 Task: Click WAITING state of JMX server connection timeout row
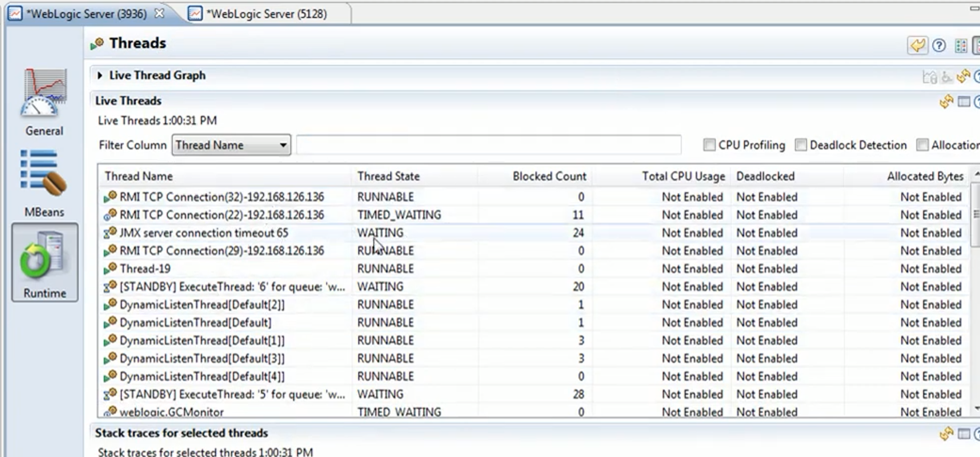(380, 233)
